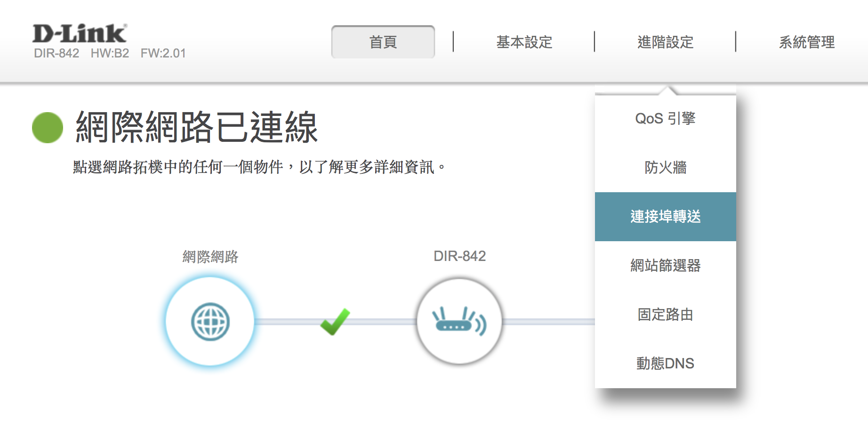
Task: Click the DIR-842 label above the router
Action: click(x=459, y=256)
